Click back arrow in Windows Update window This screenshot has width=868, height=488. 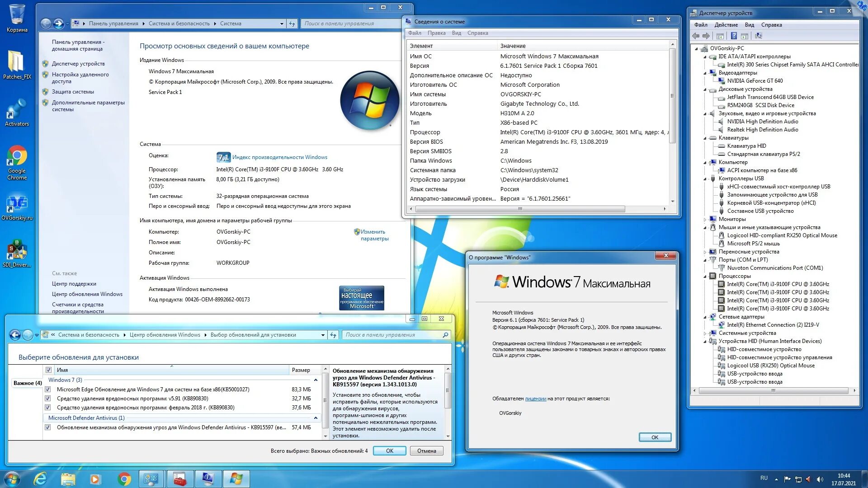pyautogui.click(x=15, y=335)
